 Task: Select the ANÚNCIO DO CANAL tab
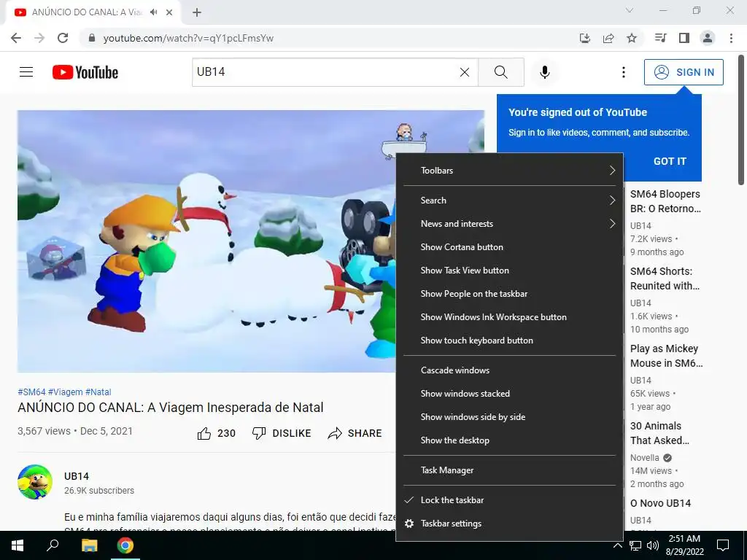click(x=93, y=12)
